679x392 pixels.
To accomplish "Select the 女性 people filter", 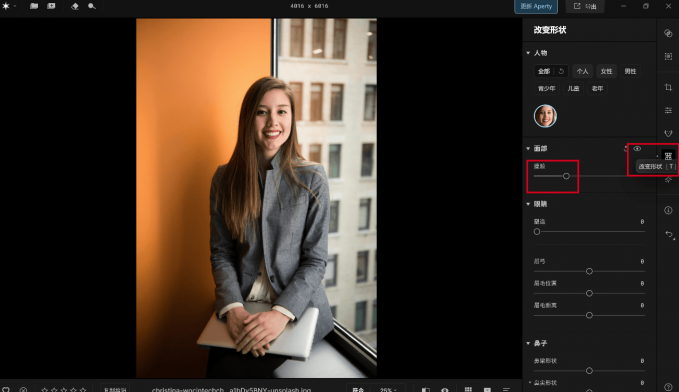I will [x=606, y=71].
